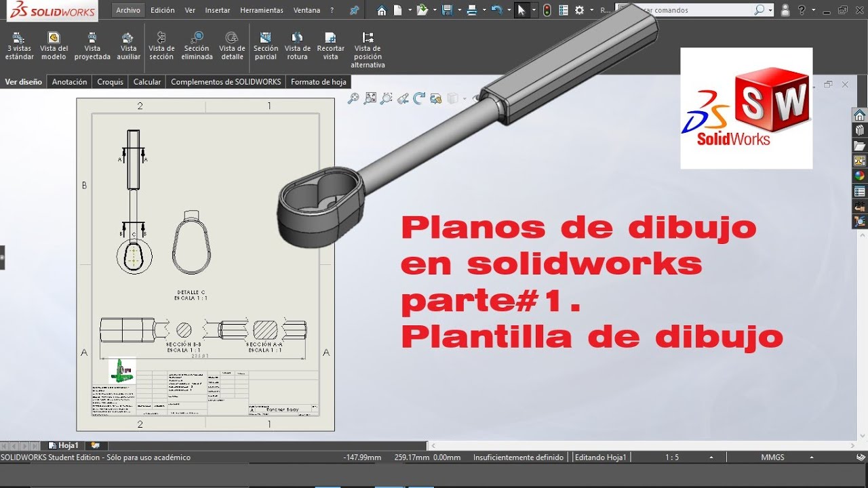
Task: Expand the Select tool dropdown arrow
Action: click(x=534, y=10)
